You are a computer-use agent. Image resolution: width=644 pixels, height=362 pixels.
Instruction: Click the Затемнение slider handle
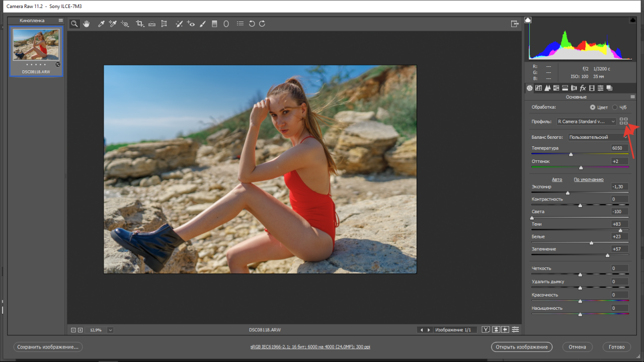(x=608, y=255)
